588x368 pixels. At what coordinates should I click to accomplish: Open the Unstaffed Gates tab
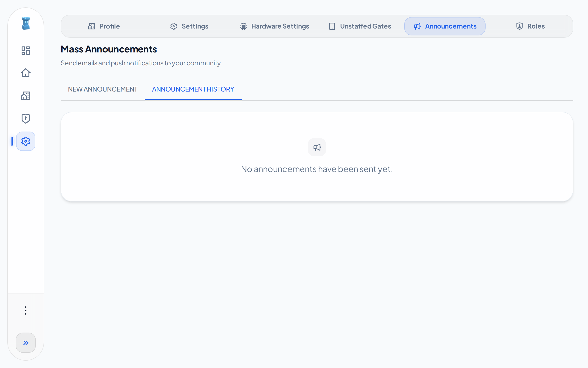coord(360,26)
